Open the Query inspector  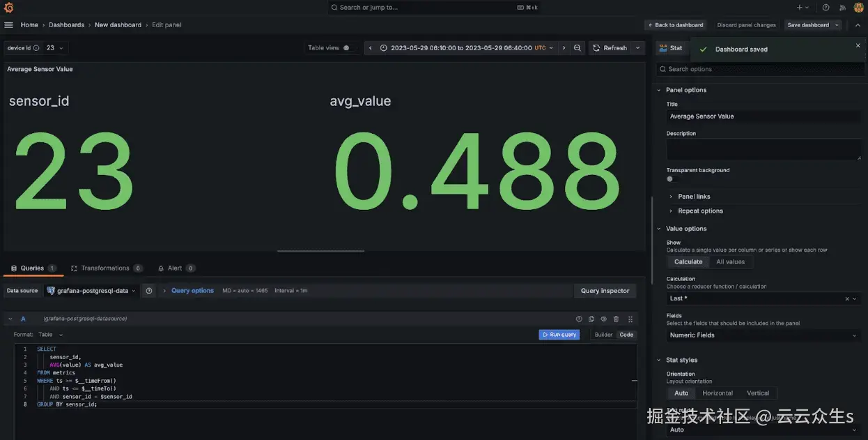pos(605,291)
